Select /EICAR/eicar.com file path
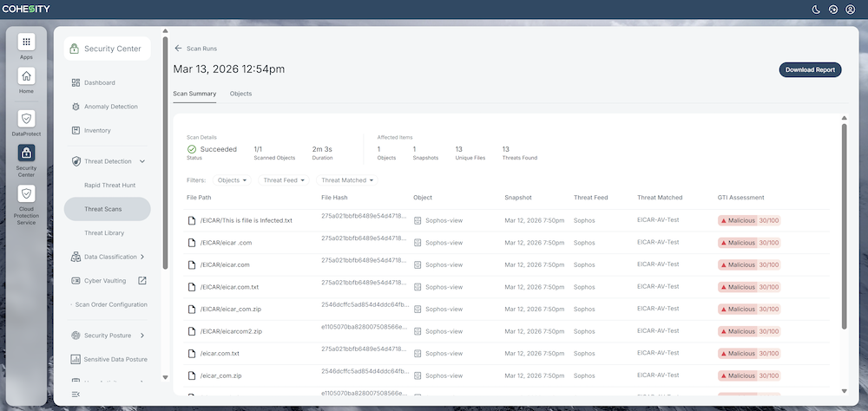 pyautogui.click(x=225, y=265)
